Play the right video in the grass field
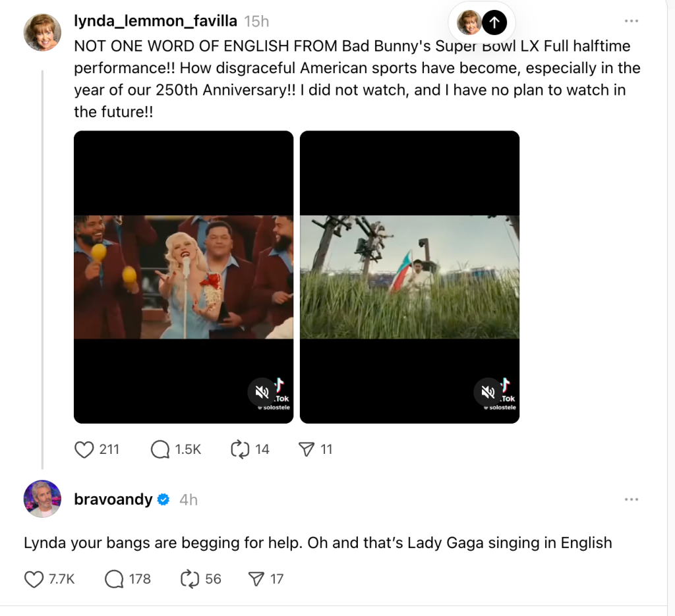 coord(409,277)
